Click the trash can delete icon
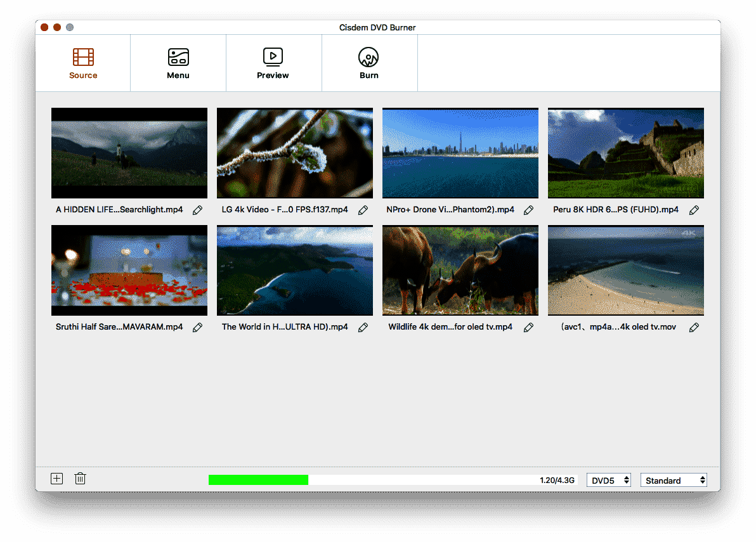The width and height of the screenshot is (756, 542). [x=80, y=479]
